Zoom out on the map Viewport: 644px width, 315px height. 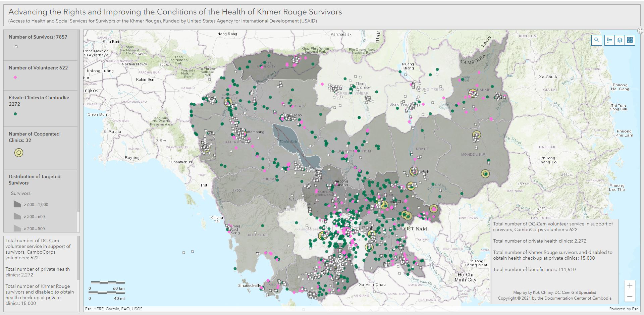tap(630, 296)
